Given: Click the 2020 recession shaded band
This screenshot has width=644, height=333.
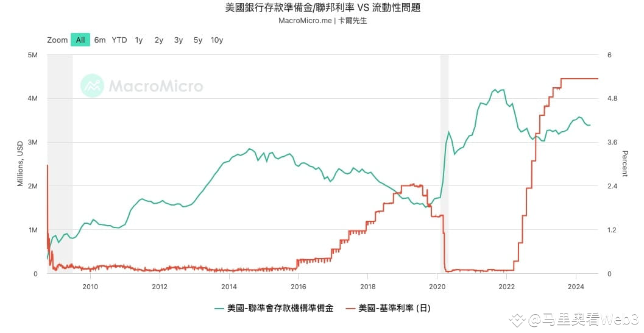Looking at the screenshot, I should click(444, 163).
